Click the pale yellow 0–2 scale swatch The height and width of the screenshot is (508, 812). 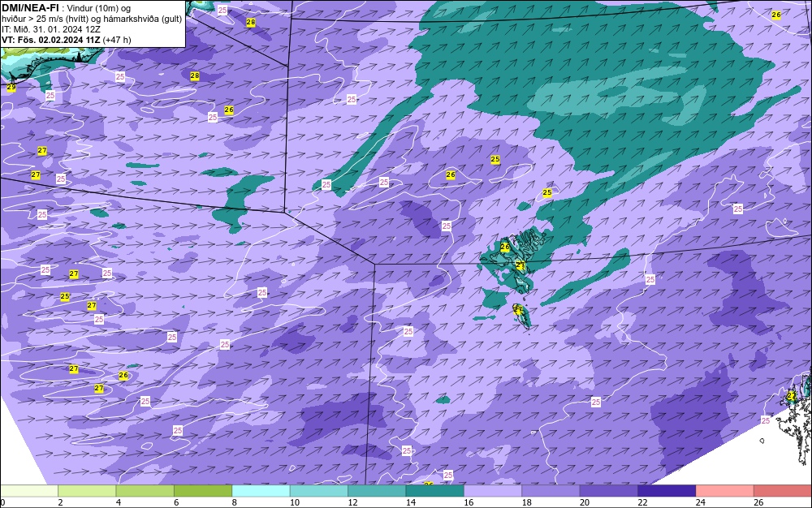click(29, 491)
